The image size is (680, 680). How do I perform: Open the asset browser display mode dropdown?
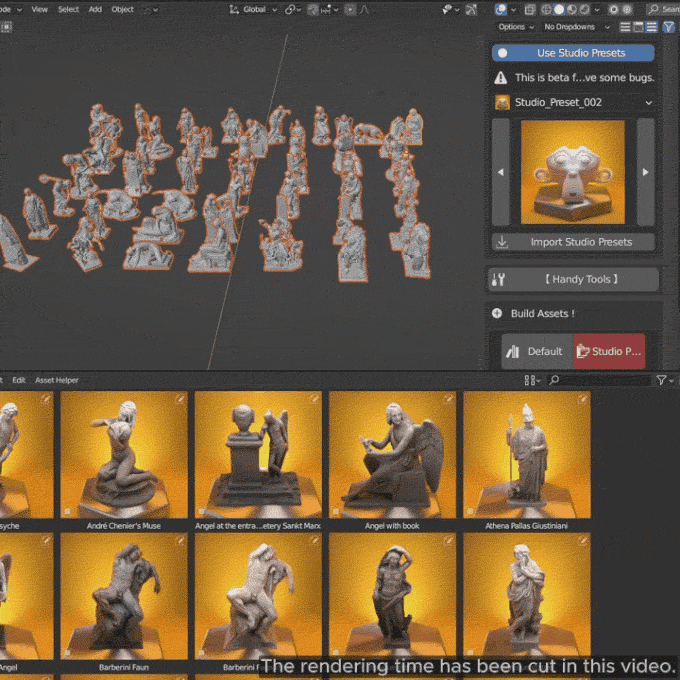coord(532,380)
